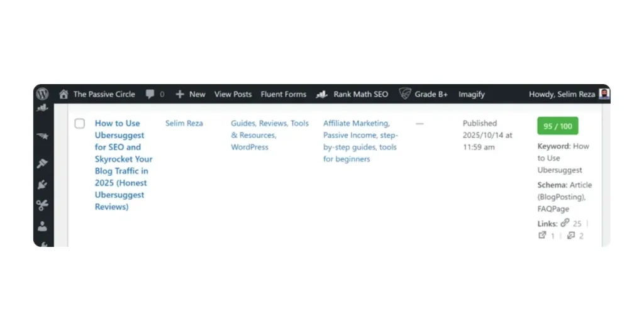
Task: Click the home icon beside The Passive Circle
Action: click(x=64, y=94)
